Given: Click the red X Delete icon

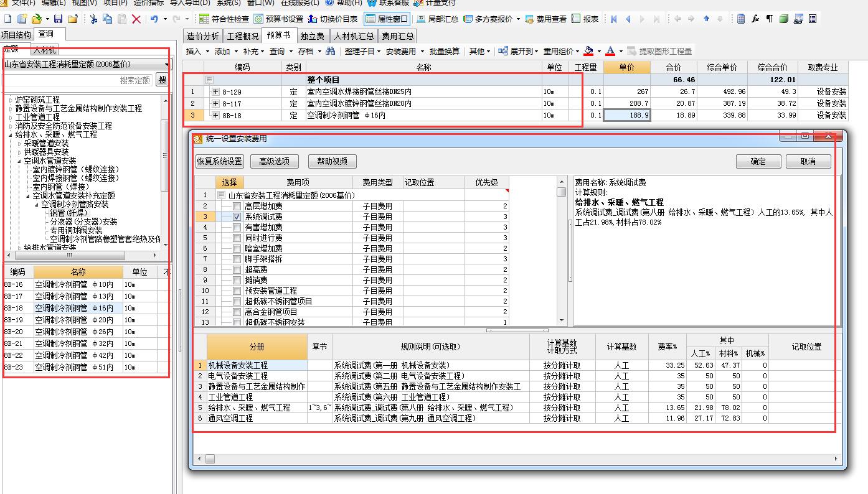Looking at the screenshot, I should point(137,19).
